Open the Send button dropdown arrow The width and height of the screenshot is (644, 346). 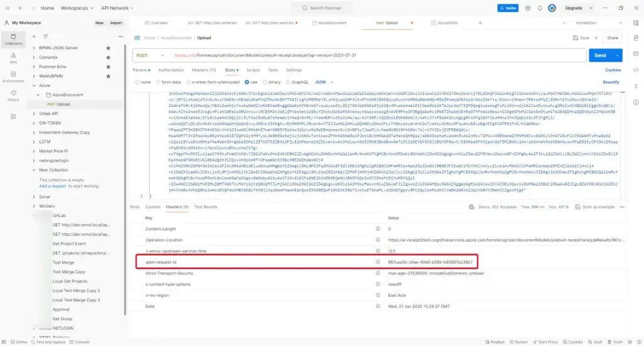click(x=618, y=55)
